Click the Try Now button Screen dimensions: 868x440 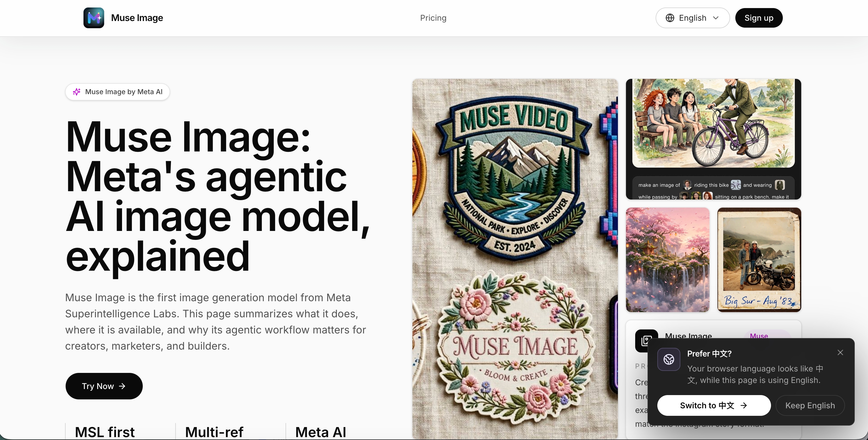(104, 386)
